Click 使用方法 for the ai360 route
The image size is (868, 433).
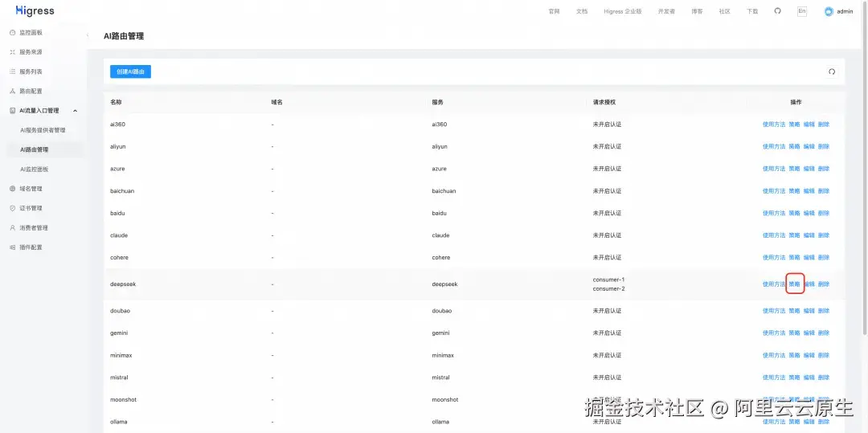point(774,125)
